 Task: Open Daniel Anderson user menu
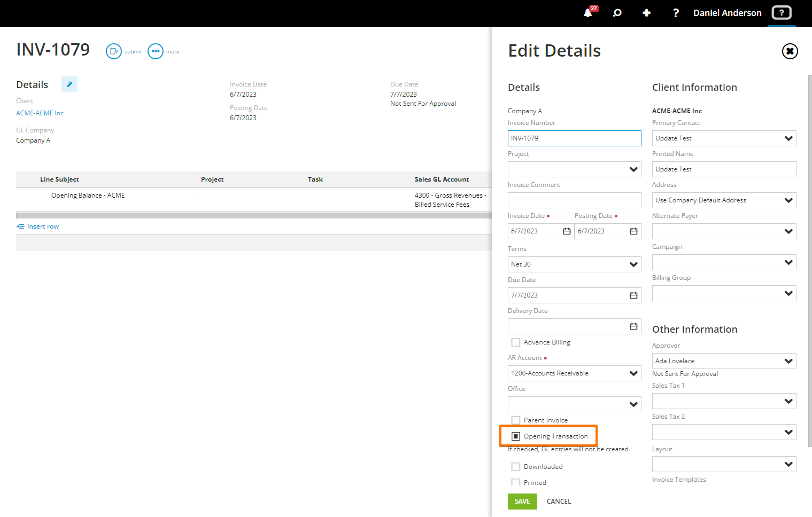(x=727, y=13)
